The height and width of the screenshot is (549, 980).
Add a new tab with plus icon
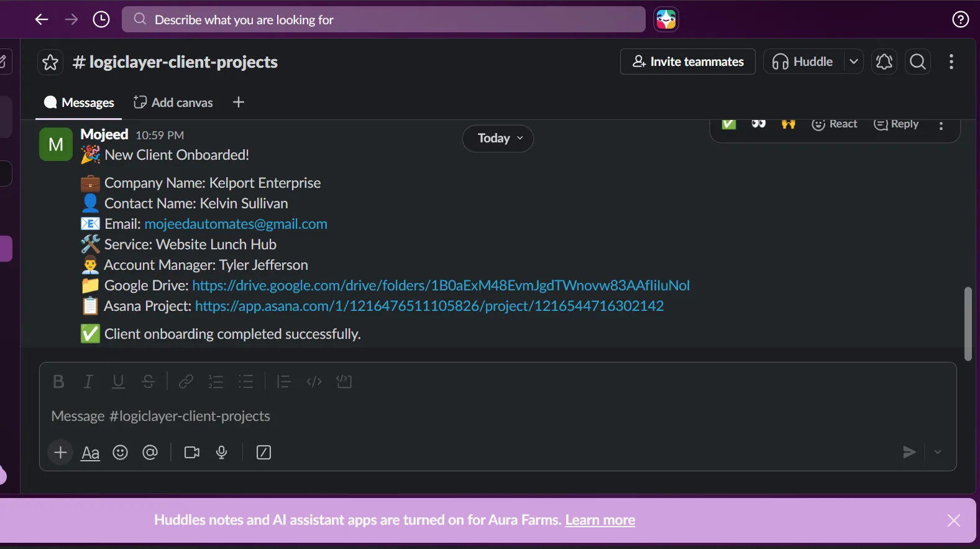tap(239, 102)
